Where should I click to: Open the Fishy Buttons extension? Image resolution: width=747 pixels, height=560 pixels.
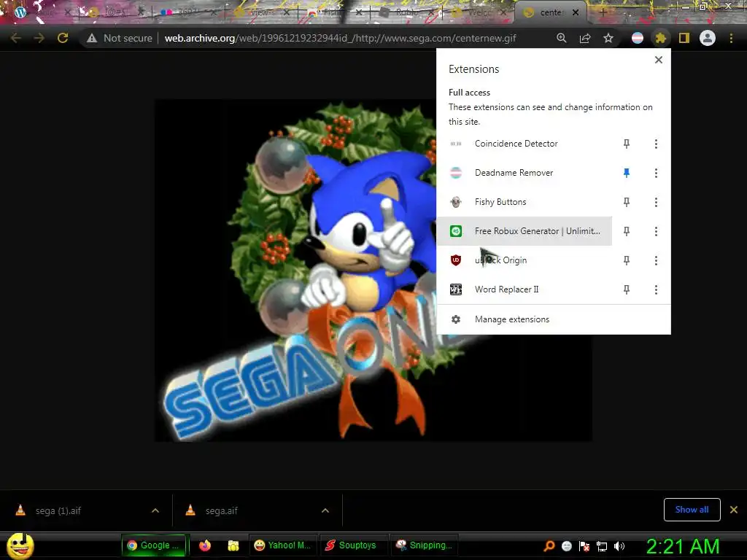(524, 203)
